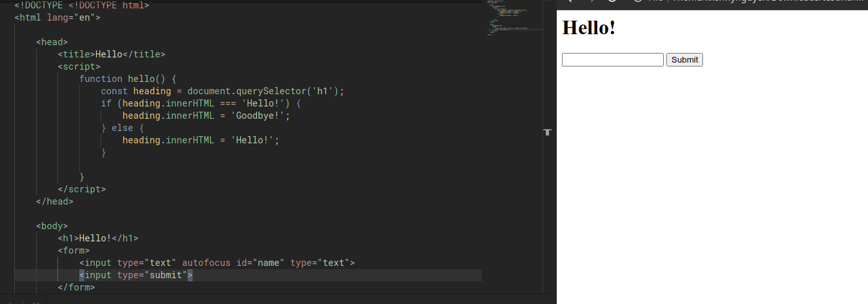Click the <title>Hello</title> code line
The height and width of the screenshot is (304, 868).
111,54
